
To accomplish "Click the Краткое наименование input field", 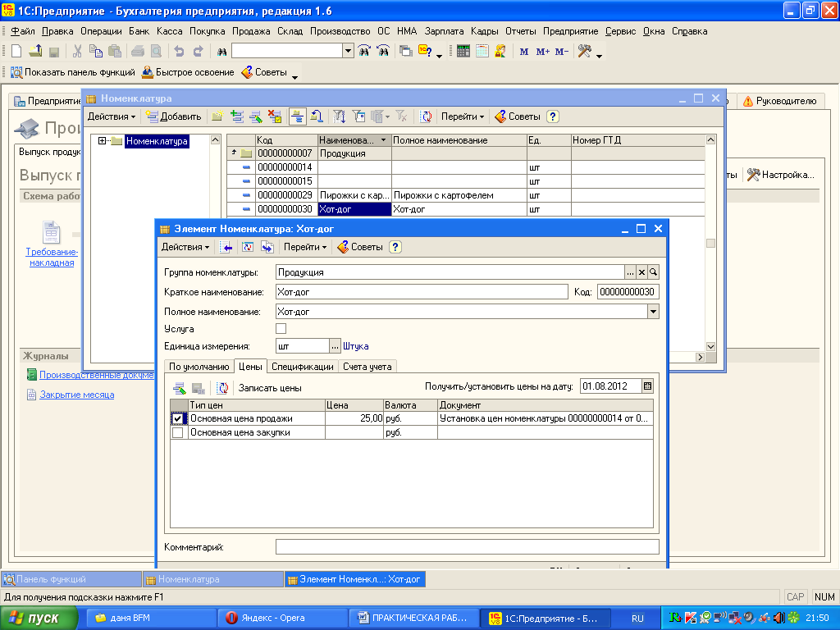I will (422, 292).
